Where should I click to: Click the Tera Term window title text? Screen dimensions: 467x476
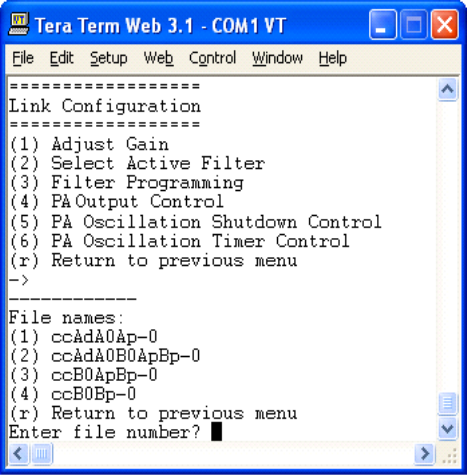[160, 26]
